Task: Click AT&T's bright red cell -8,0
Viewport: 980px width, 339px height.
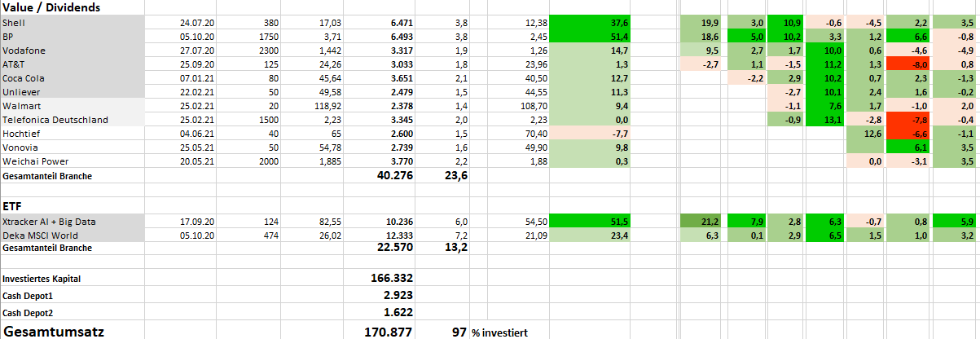Action: (x=907, y=64)
